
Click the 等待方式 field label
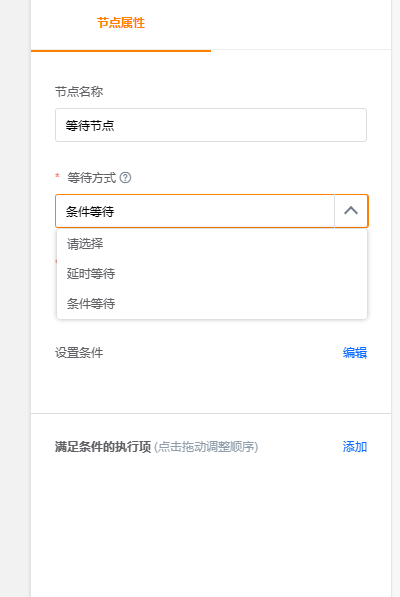[92, 177]
